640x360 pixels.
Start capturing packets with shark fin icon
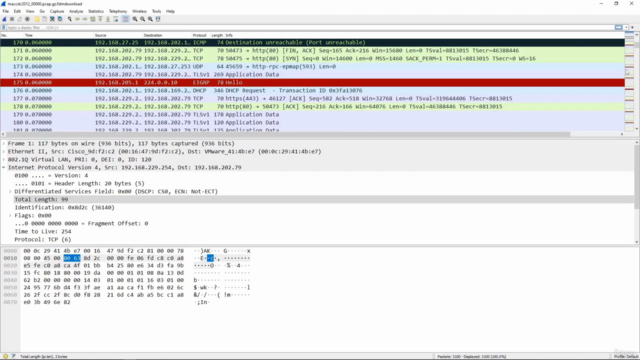(4, 19)
